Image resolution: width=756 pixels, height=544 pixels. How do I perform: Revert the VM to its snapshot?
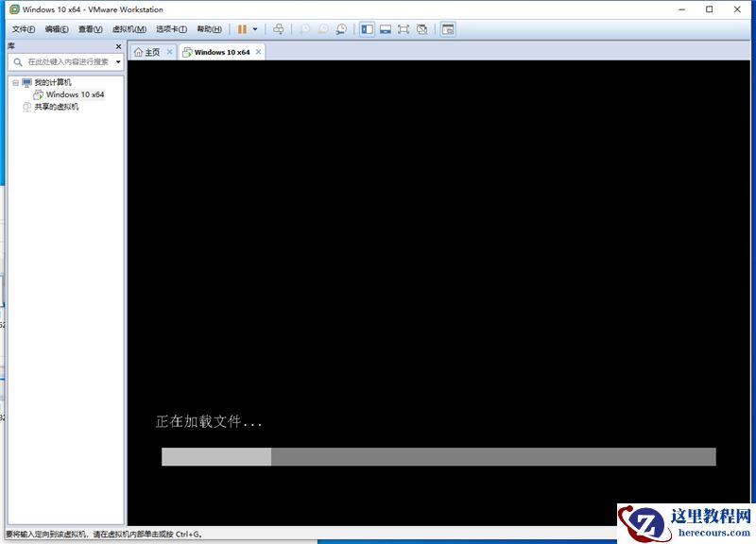[x=322, y=29]
